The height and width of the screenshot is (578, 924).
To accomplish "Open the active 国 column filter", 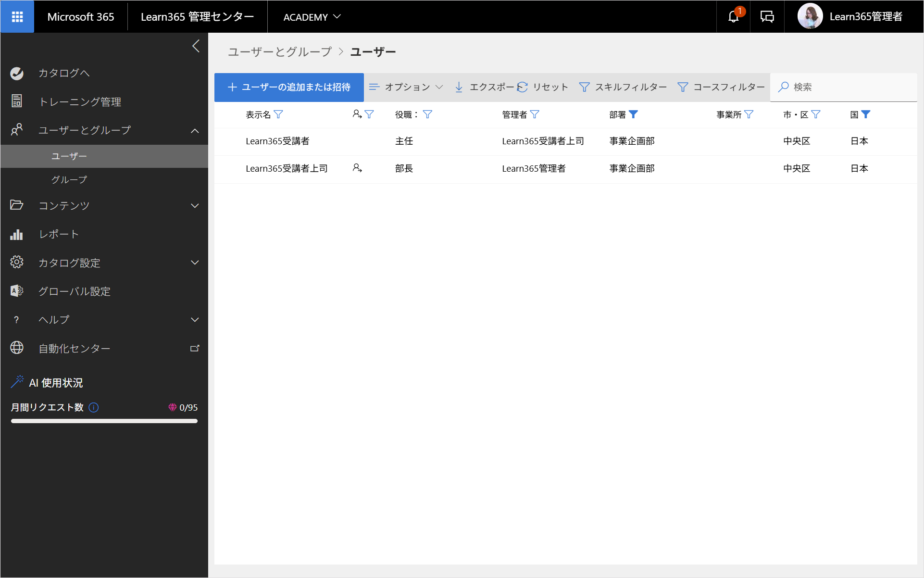I will 866,114.
